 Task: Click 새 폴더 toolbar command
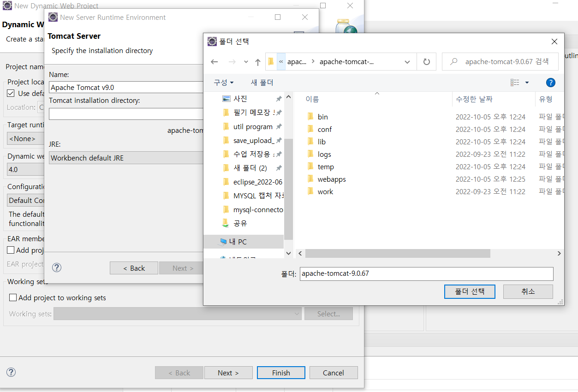coord(262,83)
